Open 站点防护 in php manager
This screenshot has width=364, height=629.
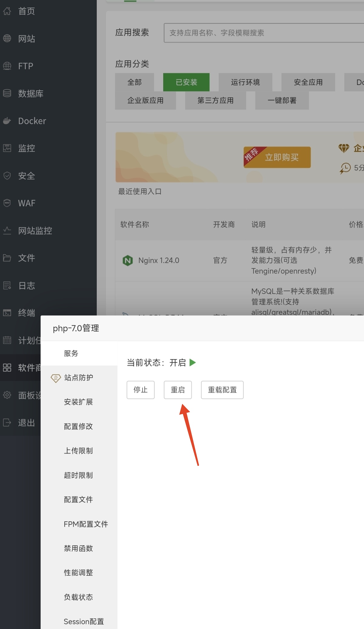click(x=79, y=378)
